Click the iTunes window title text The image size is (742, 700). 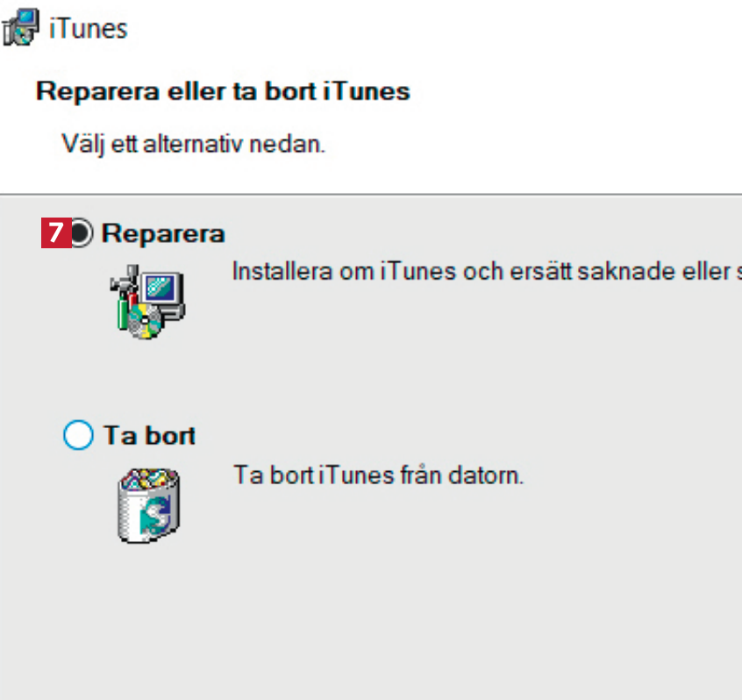tap(89, 28)
